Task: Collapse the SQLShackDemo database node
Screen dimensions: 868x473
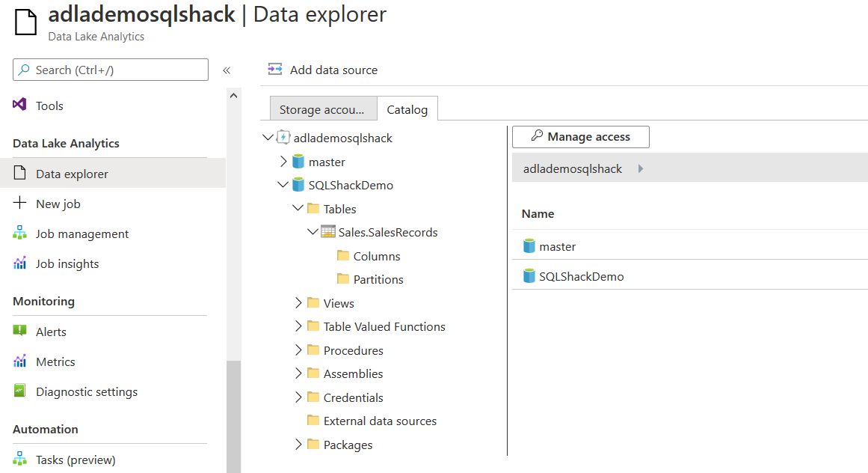Action: point(283,185)
